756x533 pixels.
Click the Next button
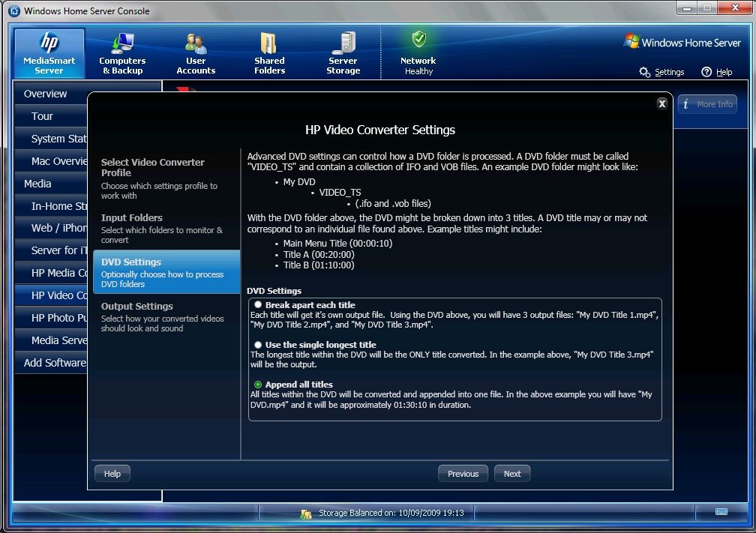coord(512,474)
